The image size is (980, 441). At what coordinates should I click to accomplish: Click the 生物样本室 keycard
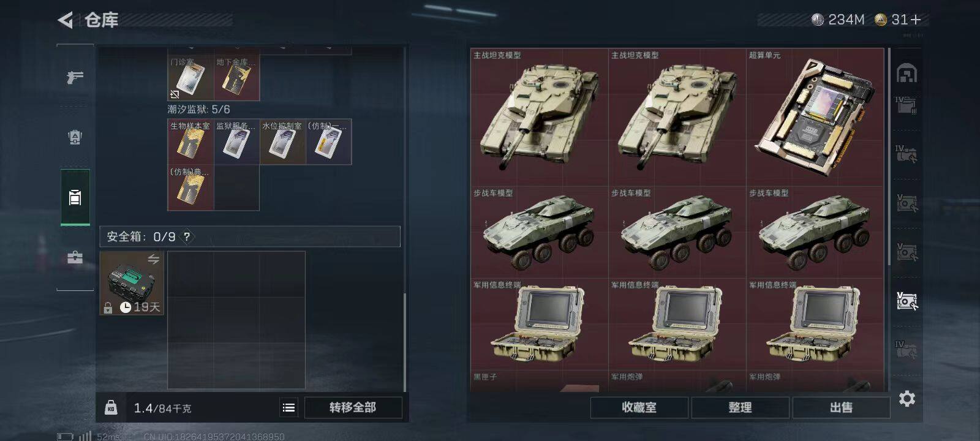coord(190,141)
